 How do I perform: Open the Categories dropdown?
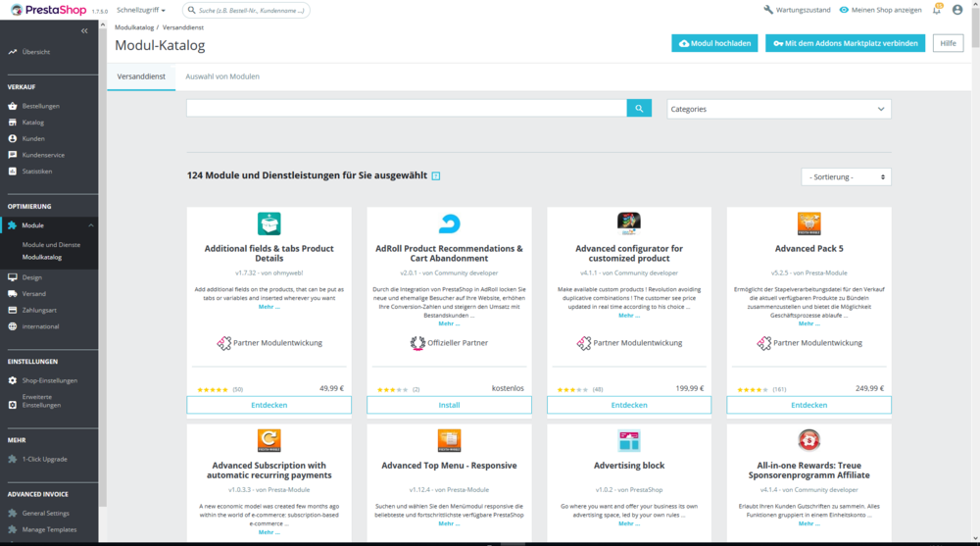[x=779, y=109]
